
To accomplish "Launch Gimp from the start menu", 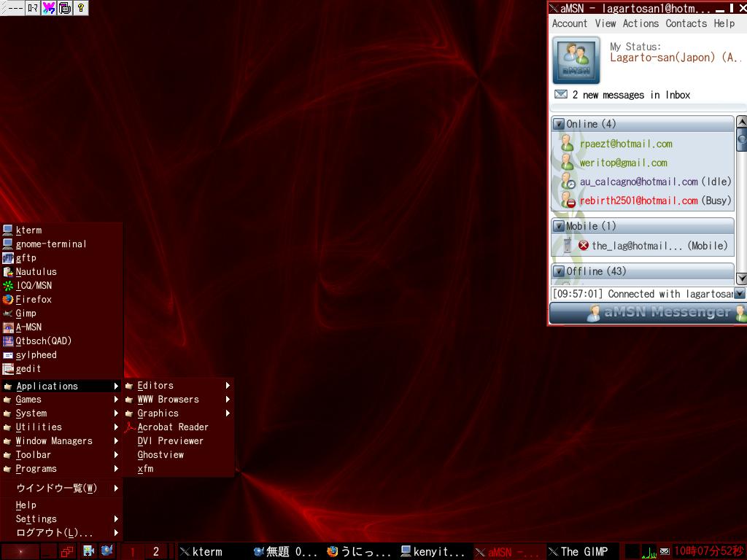I will tap(26, 313).
